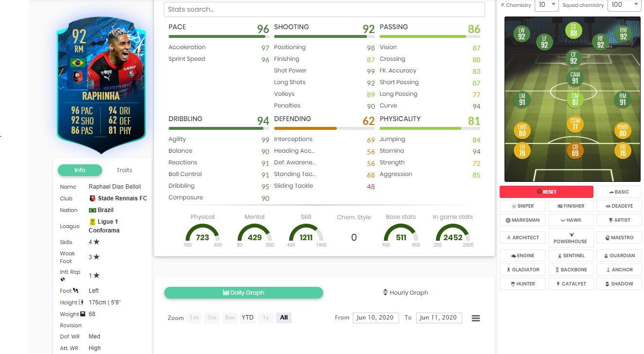Click the RWB 80 position badge

[623, 130]
